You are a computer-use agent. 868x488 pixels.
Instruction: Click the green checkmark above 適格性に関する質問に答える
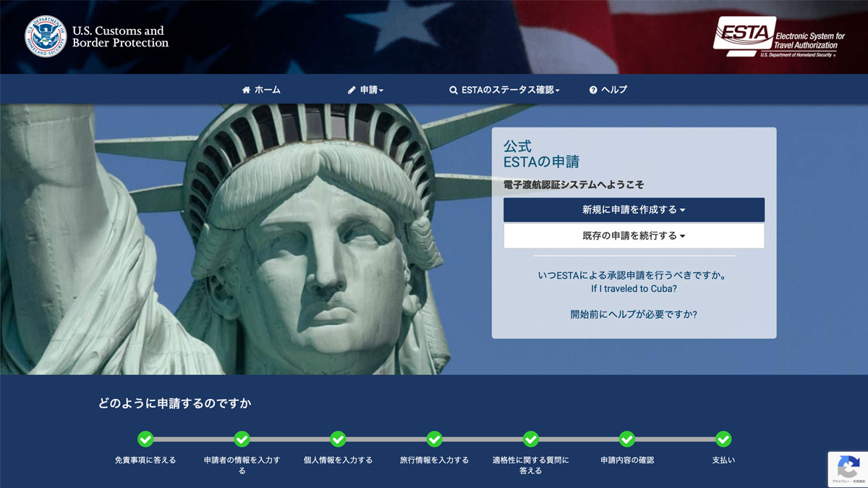pos(531,439)
